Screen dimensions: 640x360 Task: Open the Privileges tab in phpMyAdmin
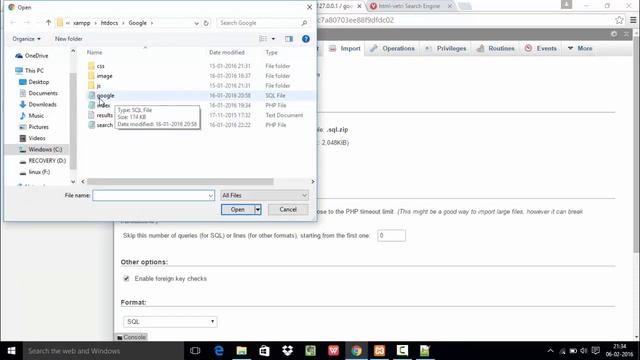446,48
